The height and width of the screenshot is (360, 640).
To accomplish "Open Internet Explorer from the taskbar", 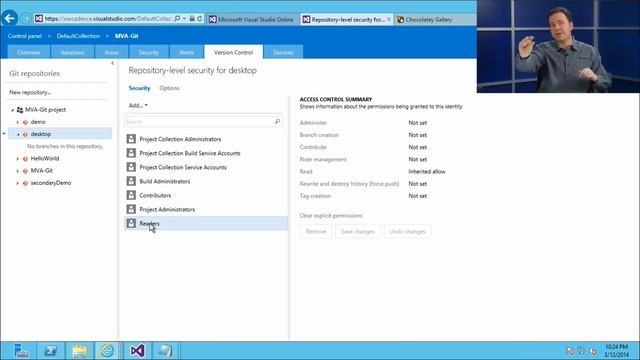I will point(107,351).
